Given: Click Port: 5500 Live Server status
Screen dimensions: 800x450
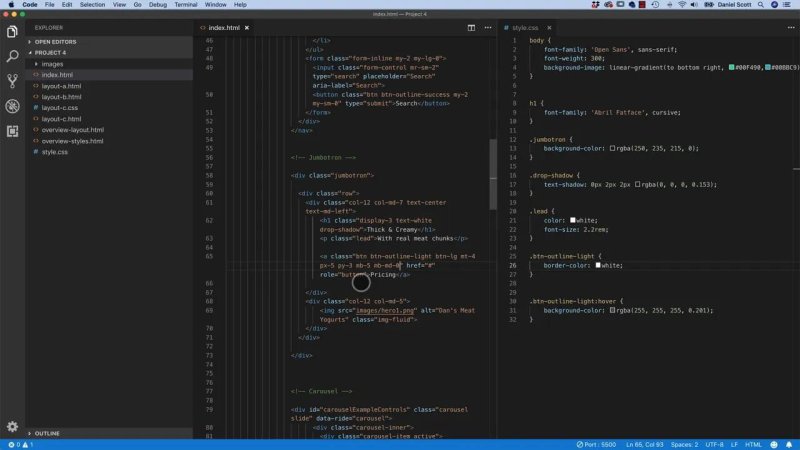Looking at the screenshot, I should pos(596,445).
